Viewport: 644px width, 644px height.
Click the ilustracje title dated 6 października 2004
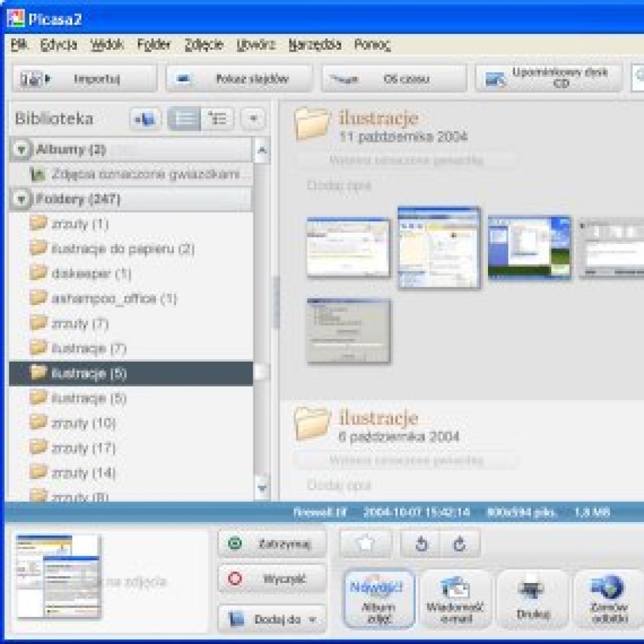[x=378, y=418]
